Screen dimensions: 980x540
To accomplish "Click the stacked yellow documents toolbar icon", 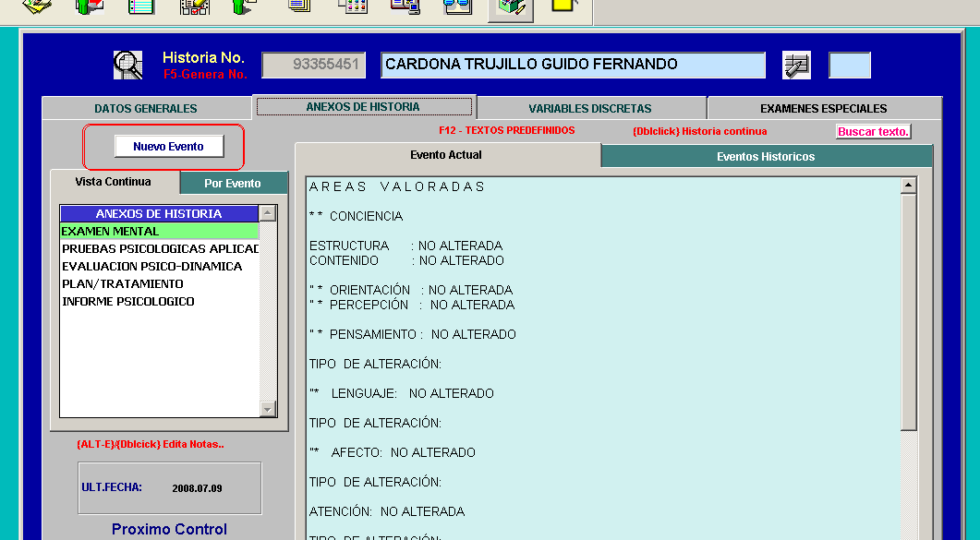I will pyautogui.click(x=299, y=6).
